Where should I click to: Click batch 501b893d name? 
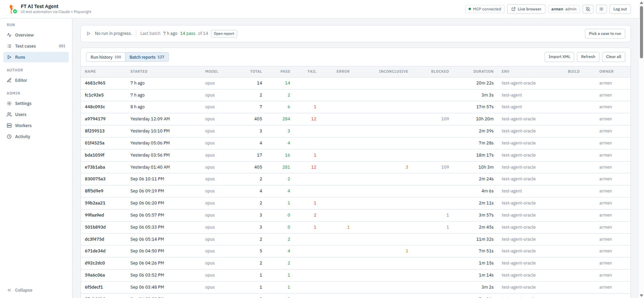coord(95,227)
